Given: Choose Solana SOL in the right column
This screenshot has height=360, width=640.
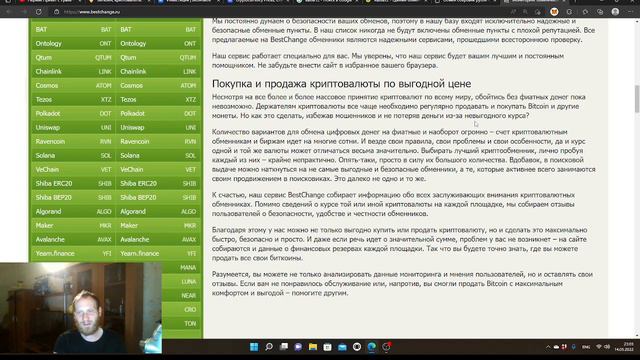Looking at the screenshot, I should 158,156.
